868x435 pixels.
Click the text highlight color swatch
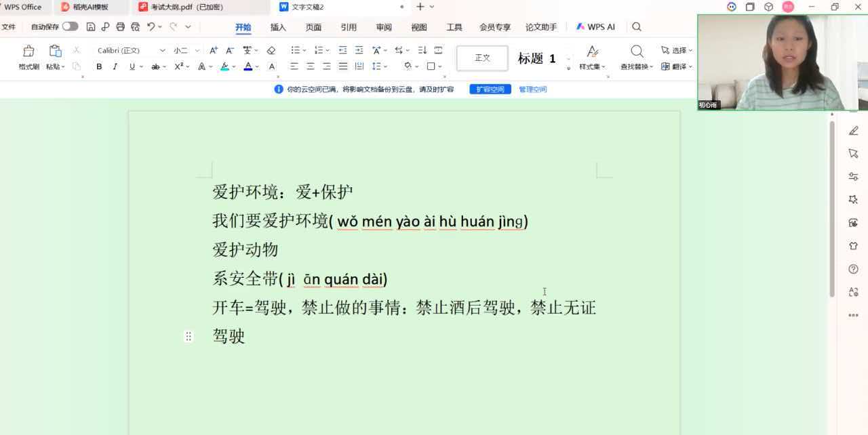coord(224,66)
